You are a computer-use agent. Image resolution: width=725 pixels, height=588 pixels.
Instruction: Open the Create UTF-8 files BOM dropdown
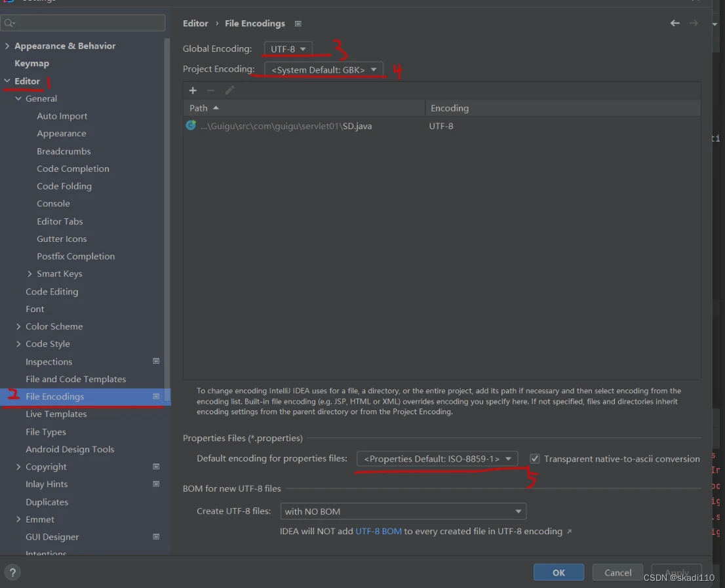pyautogui.click(x=403, y=511)
